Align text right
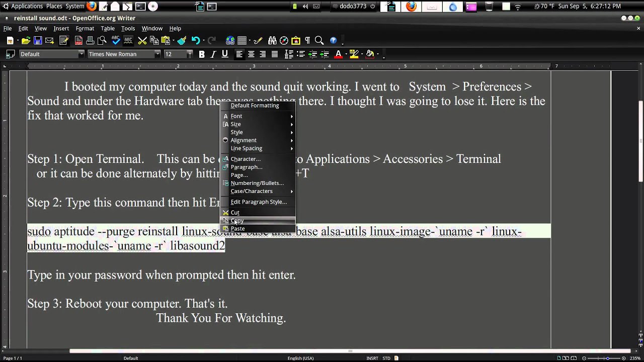This screenshot has width=644, height=362. tap(263, 54)
